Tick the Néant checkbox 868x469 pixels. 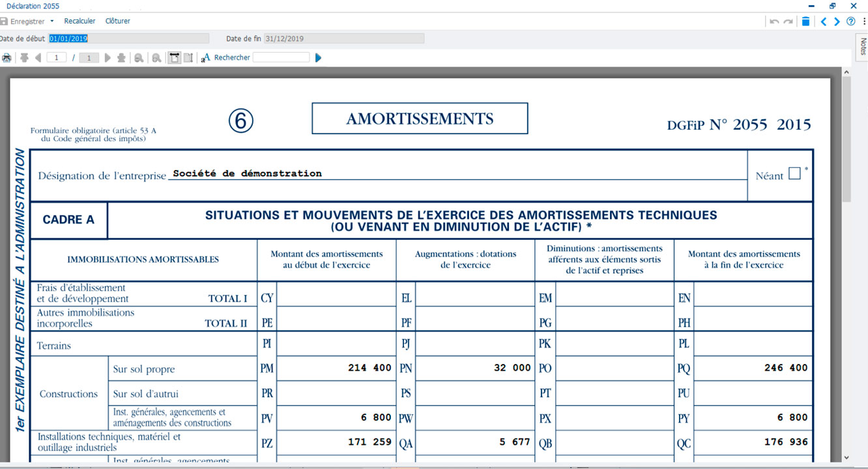(x=794, y=174)
